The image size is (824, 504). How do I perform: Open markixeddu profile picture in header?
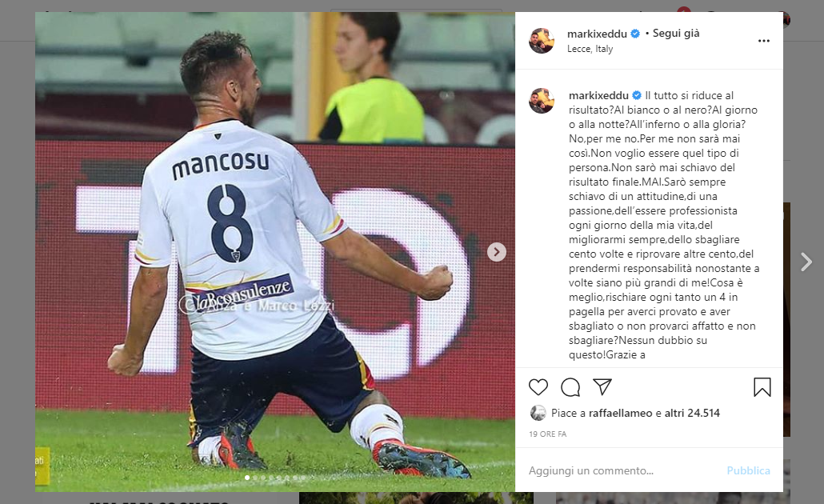542,41
